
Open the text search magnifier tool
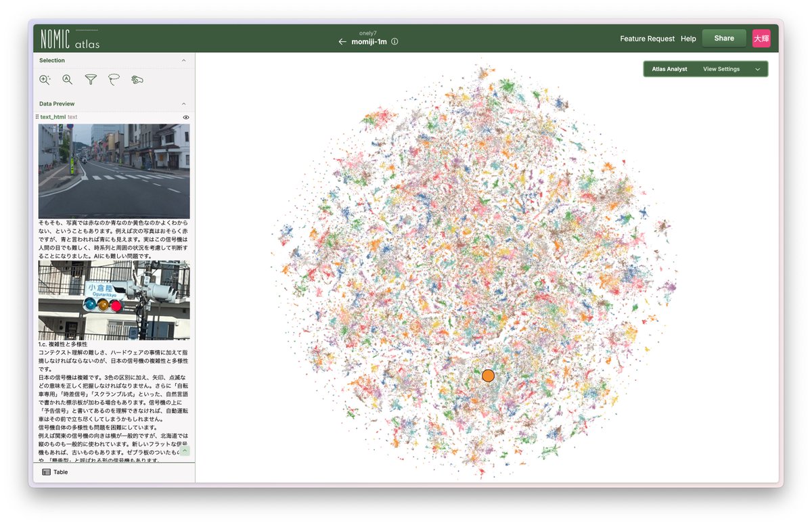(68, 80)
